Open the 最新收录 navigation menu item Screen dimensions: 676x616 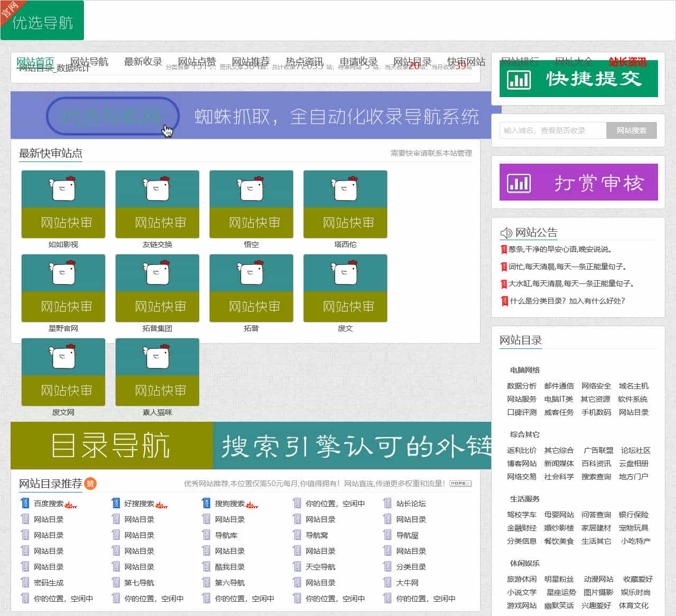(143, 62)
